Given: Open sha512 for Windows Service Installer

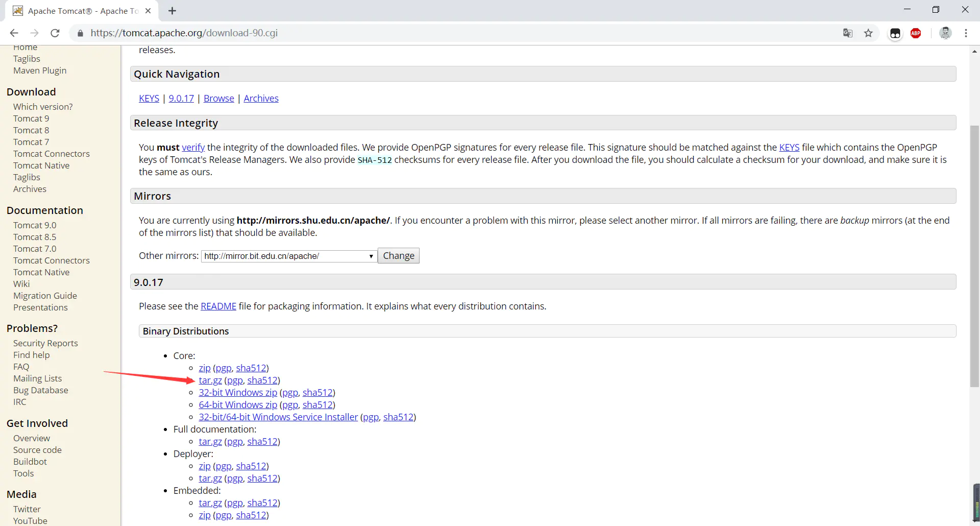Looking at the screenshot, I should tap(398, 417).
